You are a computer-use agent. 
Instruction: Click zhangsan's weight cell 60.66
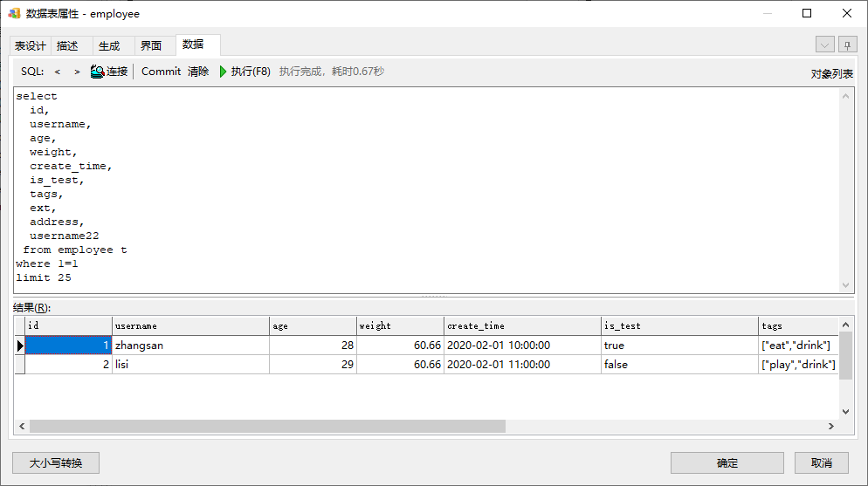[400, 346]
